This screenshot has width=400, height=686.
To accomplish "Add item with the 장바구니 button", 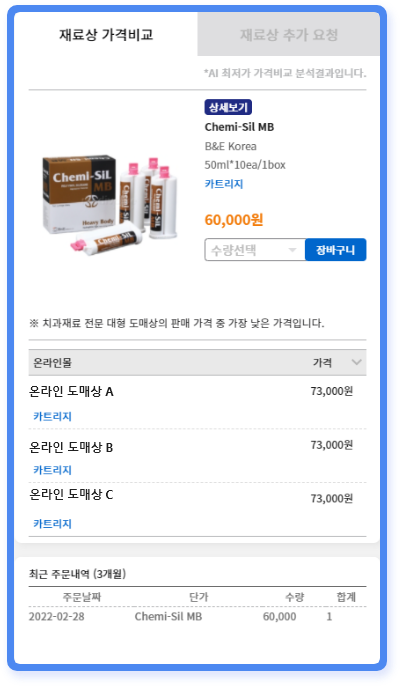I will (x=335, y=250).
